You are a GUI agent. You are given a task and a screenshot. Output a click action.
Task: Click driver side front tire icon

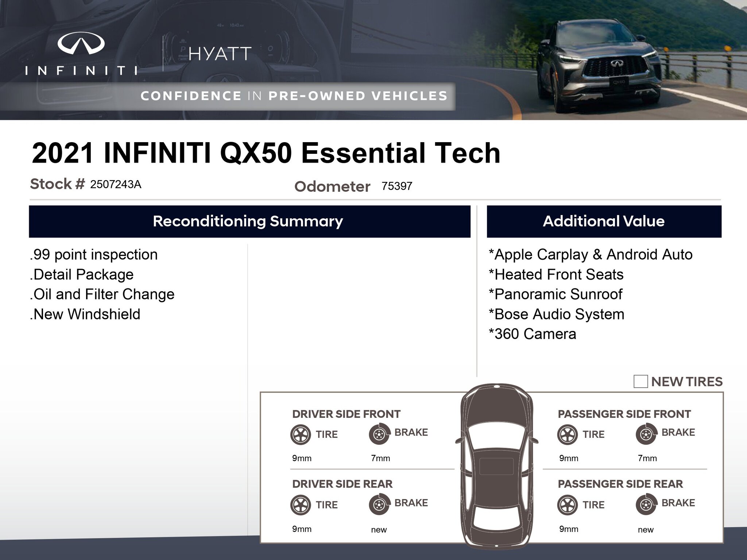tap(301, 434)
